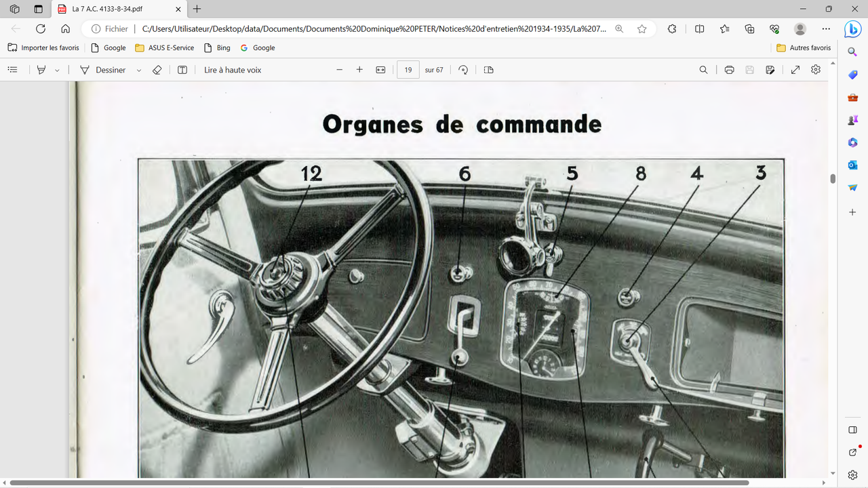Viewport: 868px width, 488px height.
Task: Open sidebar shopping tag icon
Action: coord(852,75)
